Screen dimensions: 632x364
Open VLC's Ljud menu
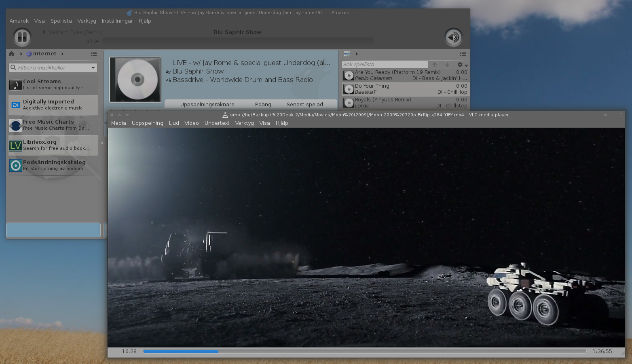[174, 123]
